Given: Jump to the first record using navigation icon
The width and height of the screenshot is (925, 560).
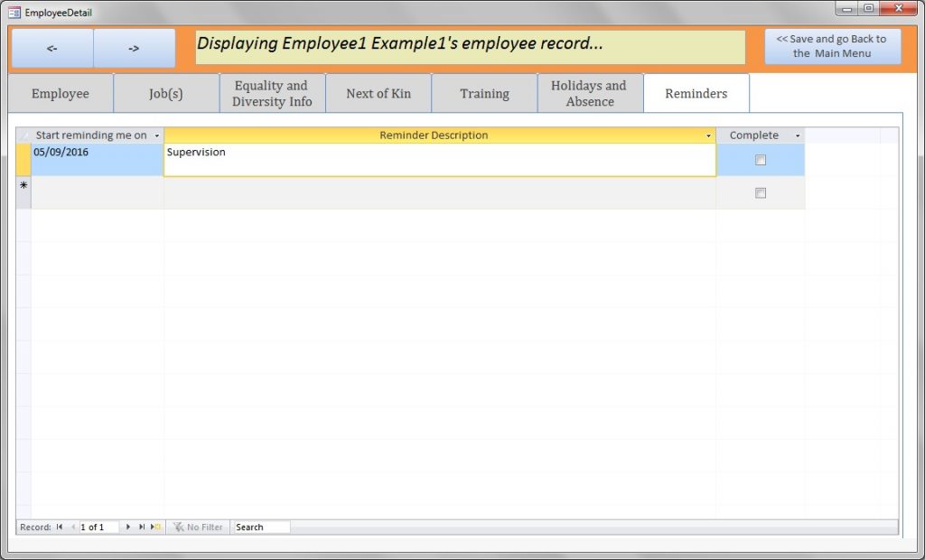Looking at the screenshot, I should [58, 527].
